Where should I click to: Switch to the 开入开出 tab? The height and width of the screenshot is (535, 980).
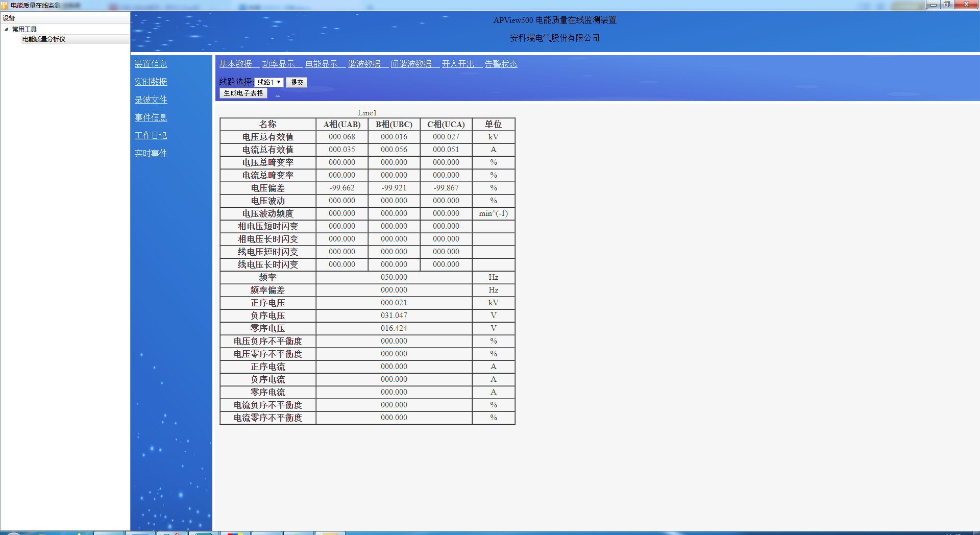click(458, 64)
